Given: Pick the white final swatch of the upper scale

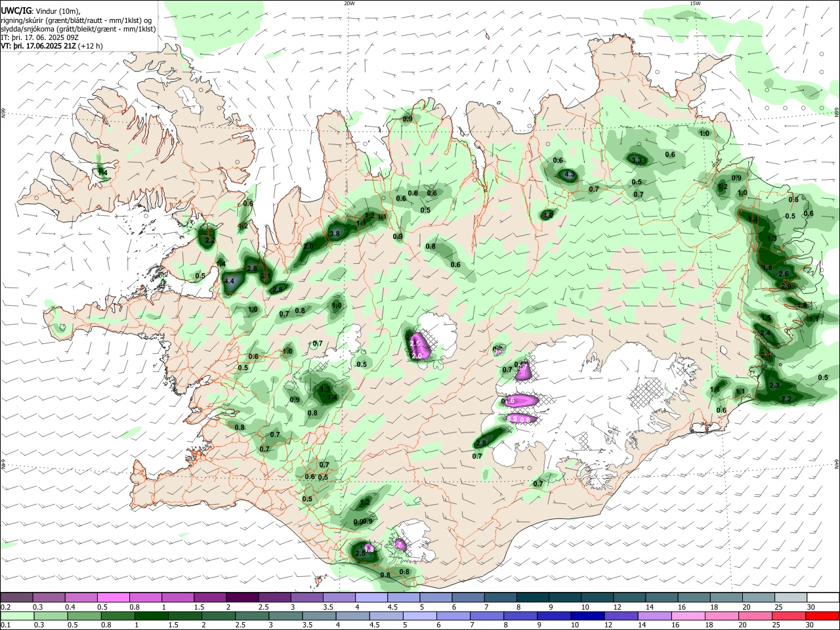Looking at the screenshot, I should 823,598.
